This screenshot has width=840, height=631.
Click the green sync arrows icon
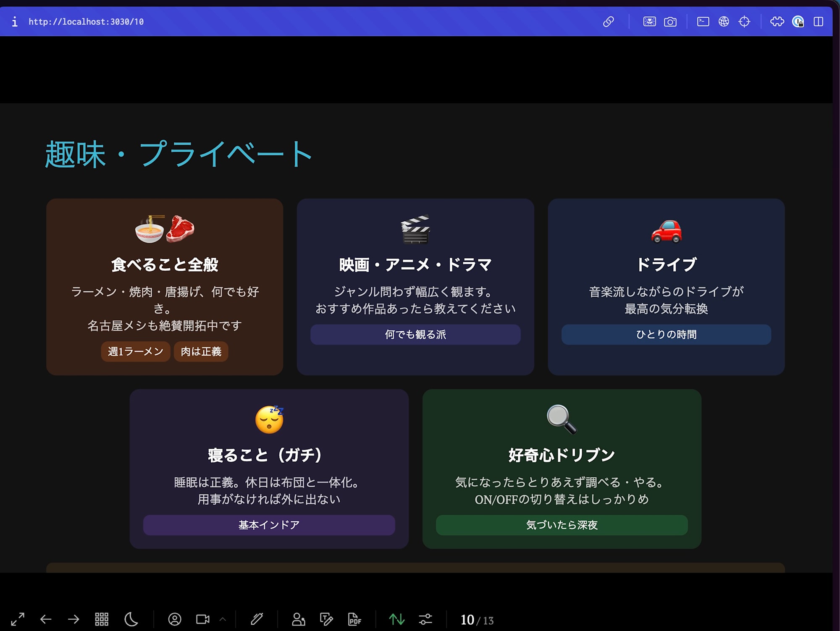pyautogui.click(x=397, y=619)
